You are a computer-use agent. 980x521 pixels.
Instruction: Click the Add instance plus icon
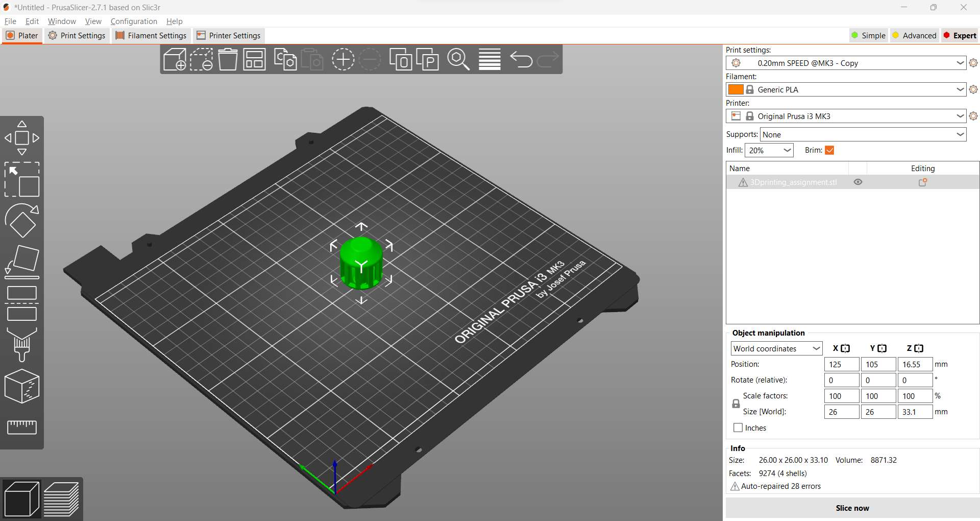(x=343, y=60)
